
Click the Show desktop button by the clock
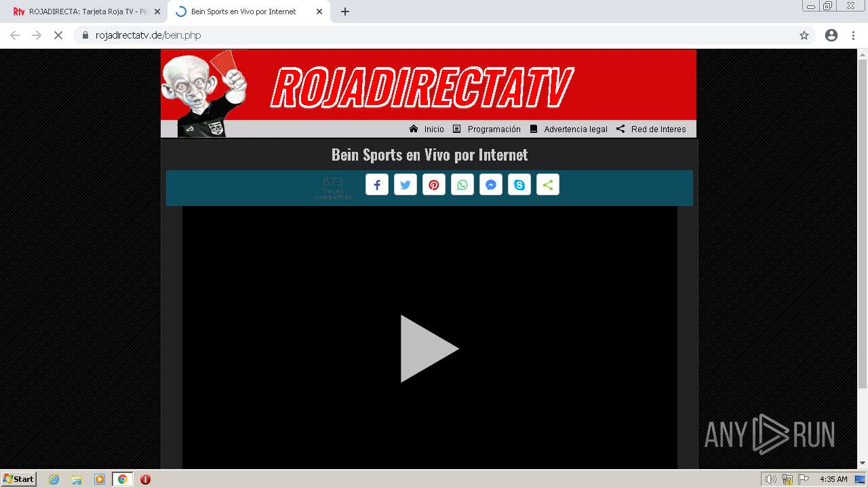tap(861, 479)
